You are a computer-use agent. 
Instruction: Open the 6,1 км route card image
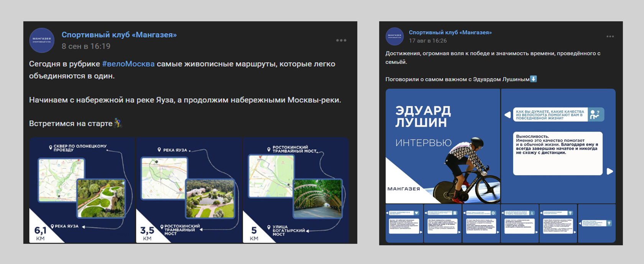click(82, 190)
